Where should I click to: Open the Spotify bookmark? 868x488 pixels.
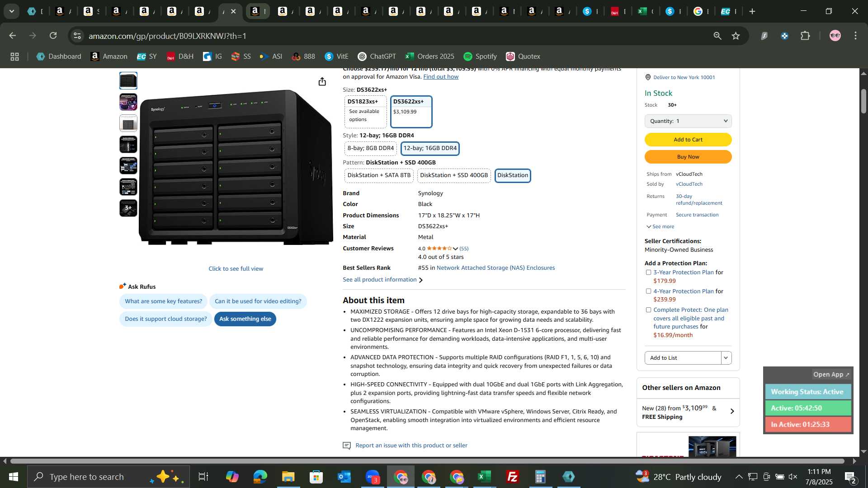pos(480,56)
